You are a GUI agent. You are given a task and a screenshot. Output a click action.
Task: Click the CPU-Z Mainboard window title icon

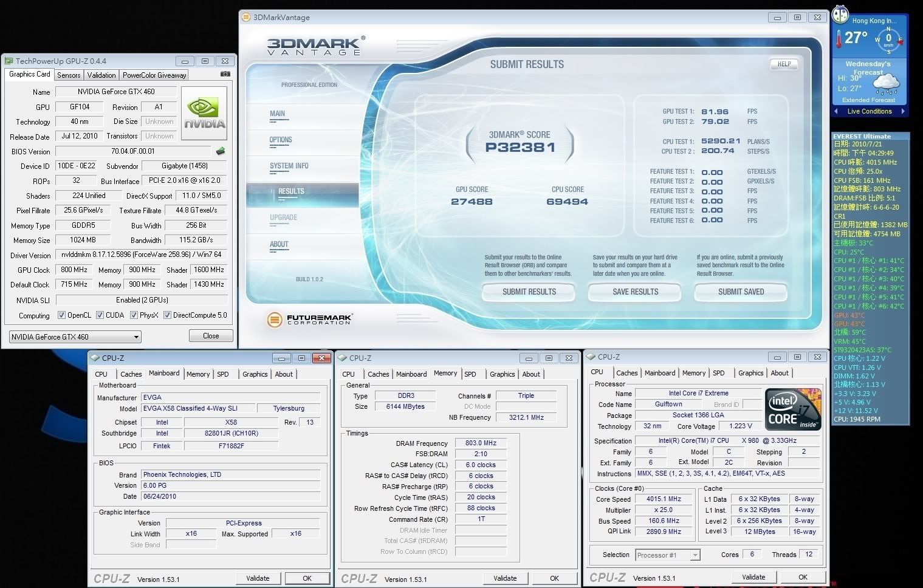coord(95,358)
